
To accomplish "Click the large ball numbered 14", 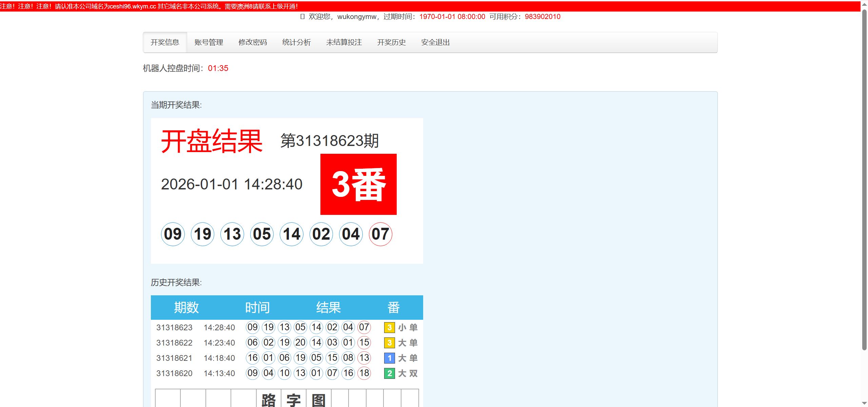I will (292, 234).
